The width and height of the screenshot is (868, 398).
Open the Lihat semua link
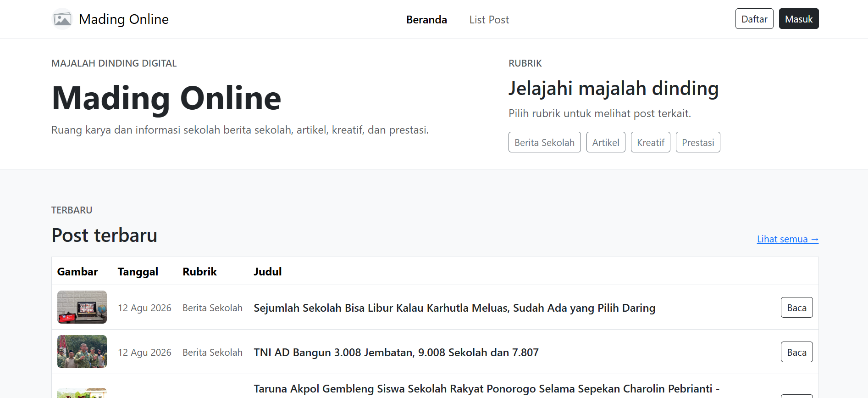(788, 239)
